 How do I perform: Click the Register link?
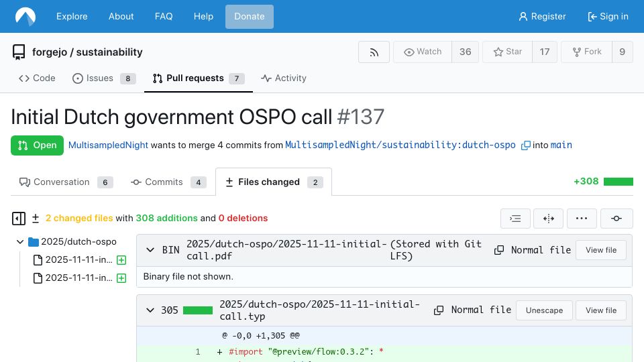click(x=542, y=16)
